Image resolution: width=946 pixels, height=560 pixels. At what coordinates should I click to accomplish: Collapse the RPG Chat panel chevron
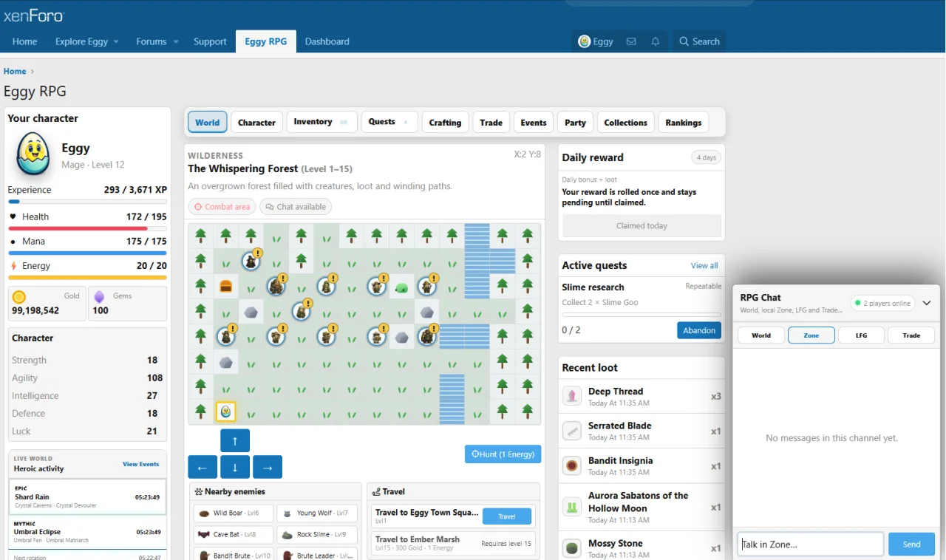(x=926, y=303)
